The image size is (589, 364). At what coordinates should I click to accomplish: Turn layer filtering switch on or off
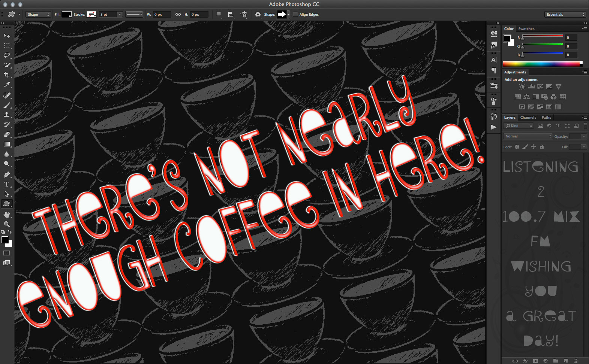585,126
